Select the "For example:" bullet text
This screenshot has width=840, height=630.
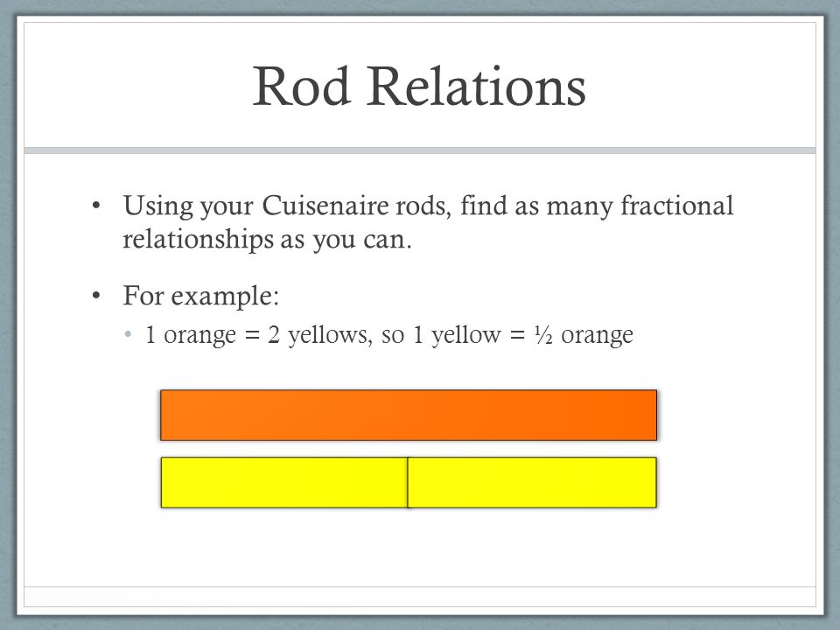tap(201, 296)
